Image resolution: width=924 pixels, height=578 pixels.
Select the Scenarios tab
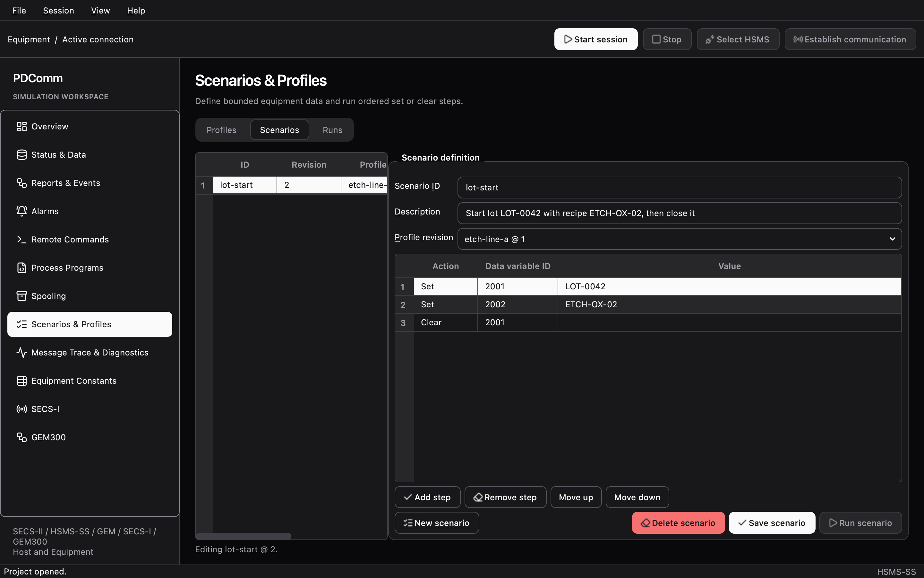279,130
